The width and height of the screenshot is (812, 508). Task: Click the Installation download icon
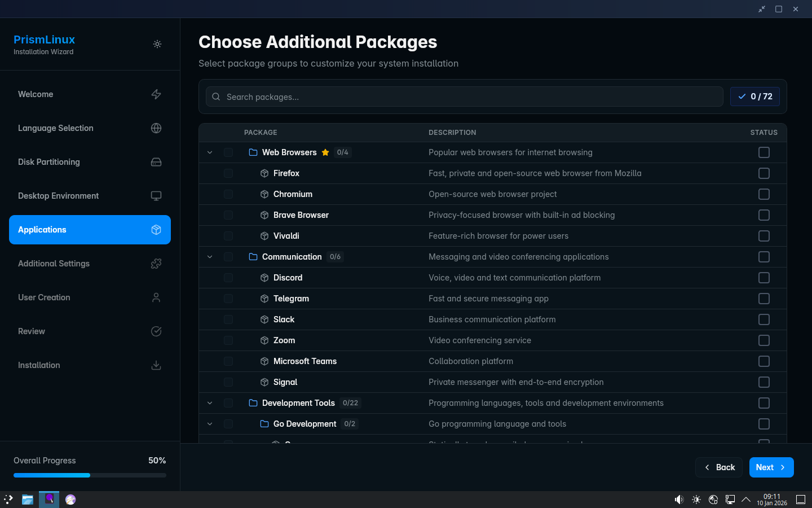pyautogui.click(x=156, y=365)
